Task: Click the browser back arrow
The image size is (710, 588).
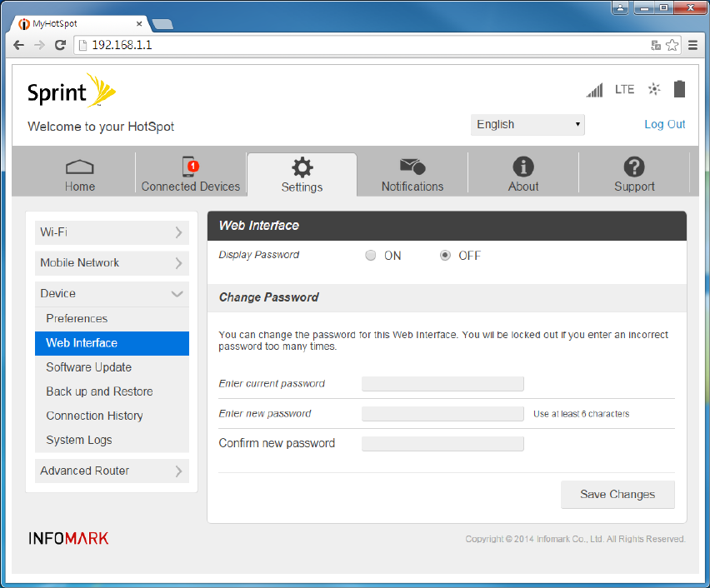Action: 18,45
